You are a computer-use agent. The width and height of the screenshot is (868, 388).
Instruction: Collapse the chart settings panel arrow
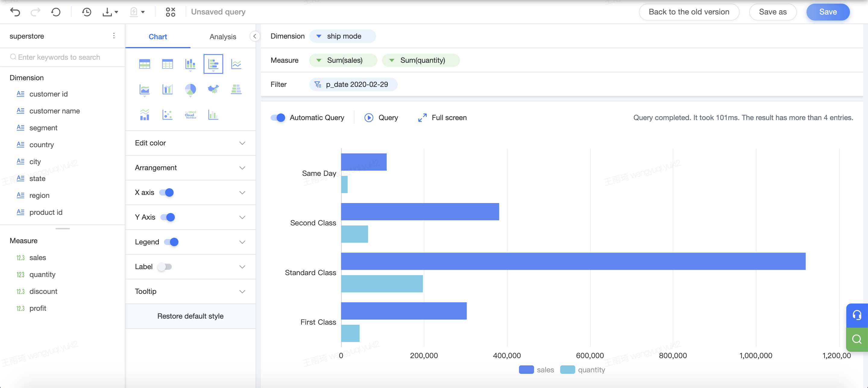click(x=255, y=36)
